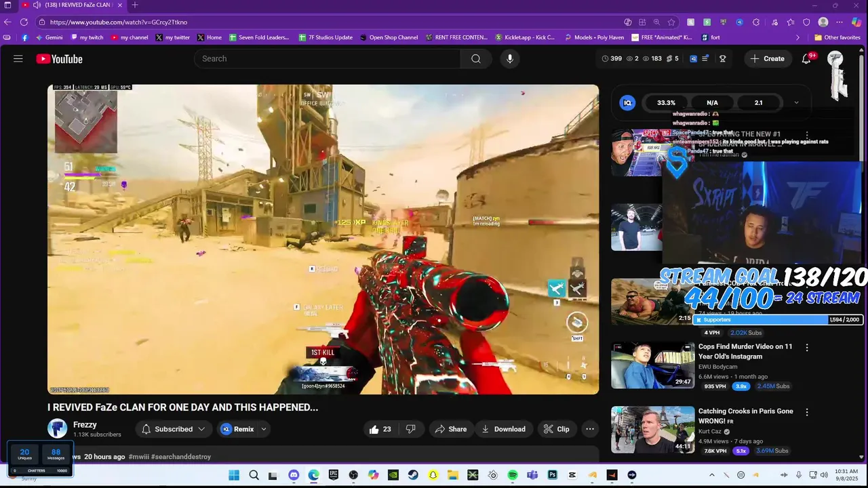Open the browser Extensions puzzle icon
Screen dimensions: 868x488
point(756,22)
